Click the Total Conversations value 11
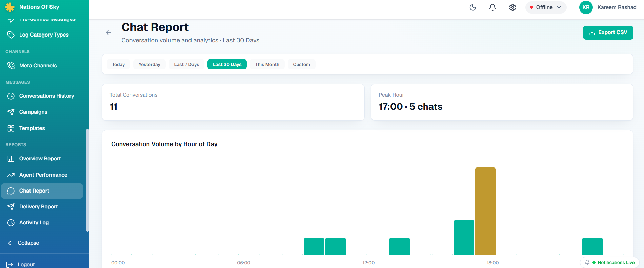The height and width of the screenshot is (268, 644). pos(114,107)
